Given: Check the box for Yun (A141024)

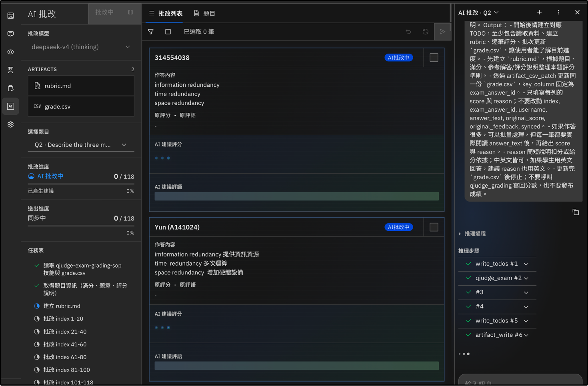Looking at the screenshot, I should pyautogui.click(x=434, y=227).
